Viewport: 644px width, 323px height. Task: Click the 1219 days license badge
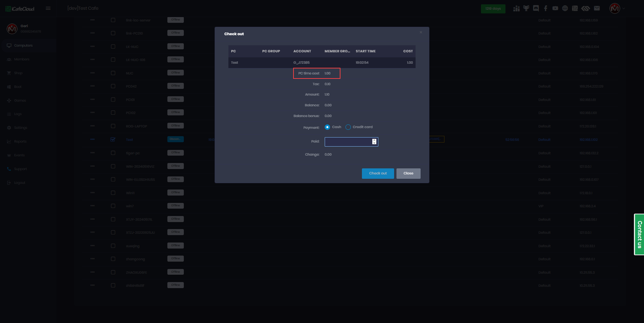coord(493,9)
